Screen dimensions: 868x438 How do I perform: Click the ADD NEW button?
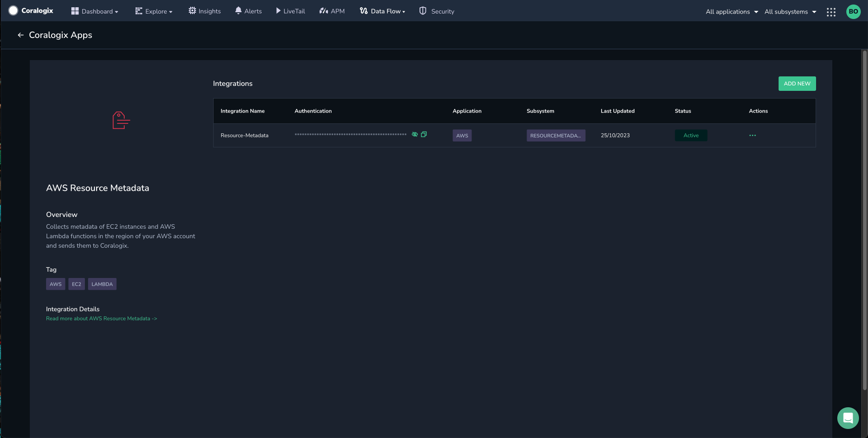click(x=797, y=84)
